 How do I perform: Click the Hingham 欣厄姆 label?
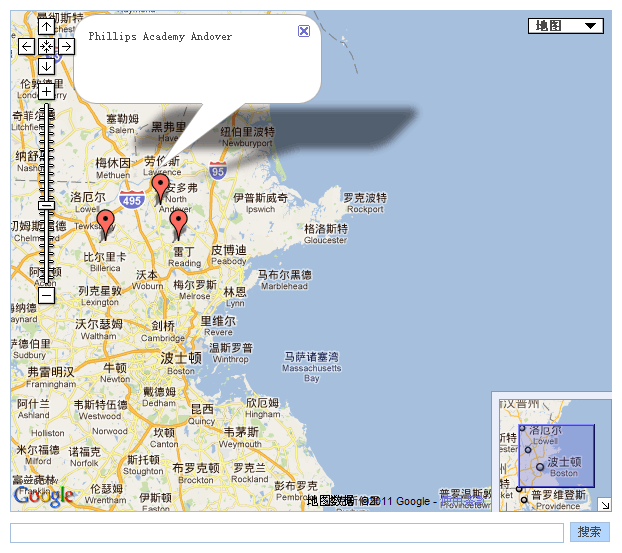click(x=263, y=408)
